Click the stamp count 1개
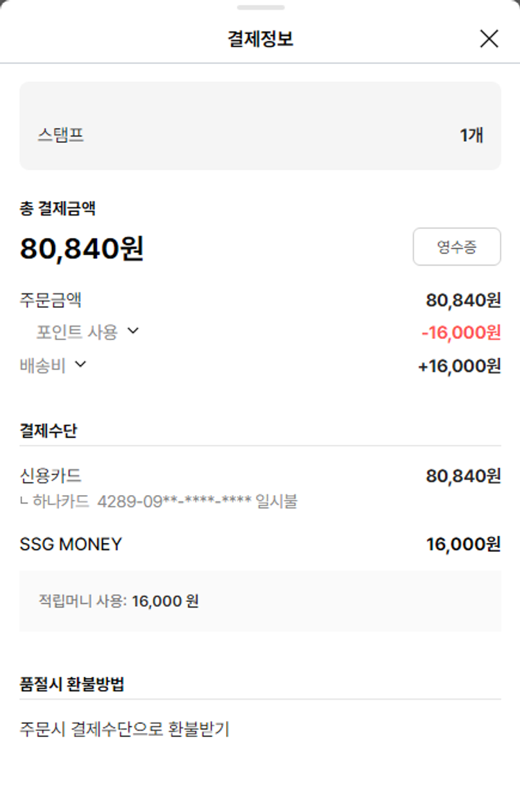The width and height of the screenshot is (520, 812). click(x=471, y=135)
